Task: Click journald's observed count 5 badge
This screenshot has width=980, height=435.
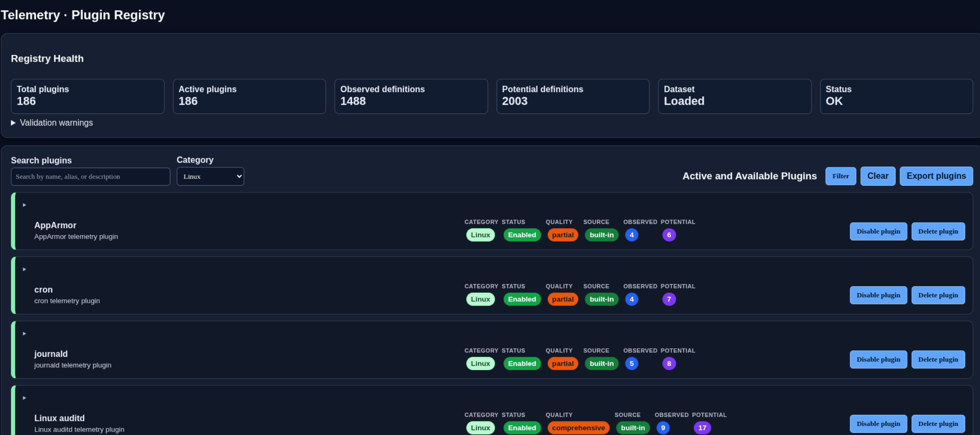Action: coord(632,364)
